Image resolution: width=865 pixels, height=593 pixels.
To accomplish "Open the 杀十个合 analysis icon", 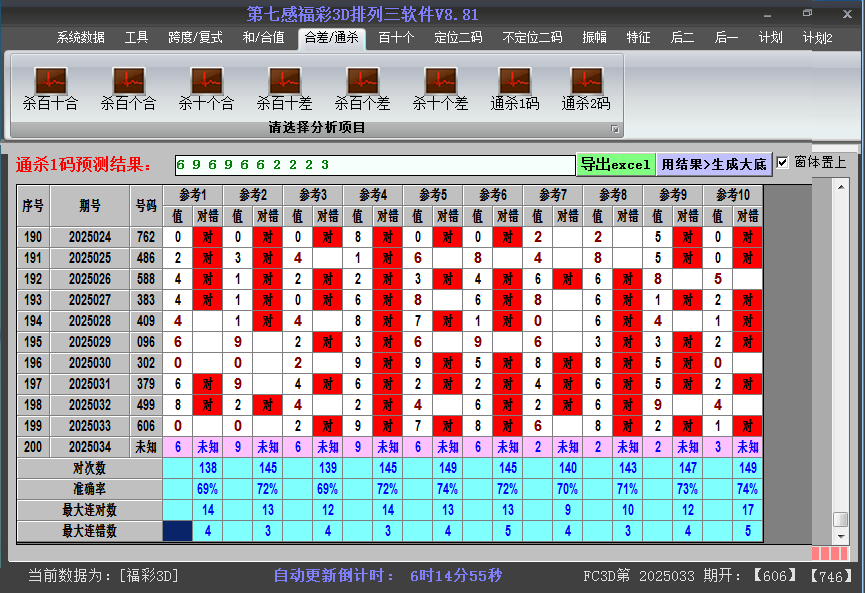I will (206, 88).
